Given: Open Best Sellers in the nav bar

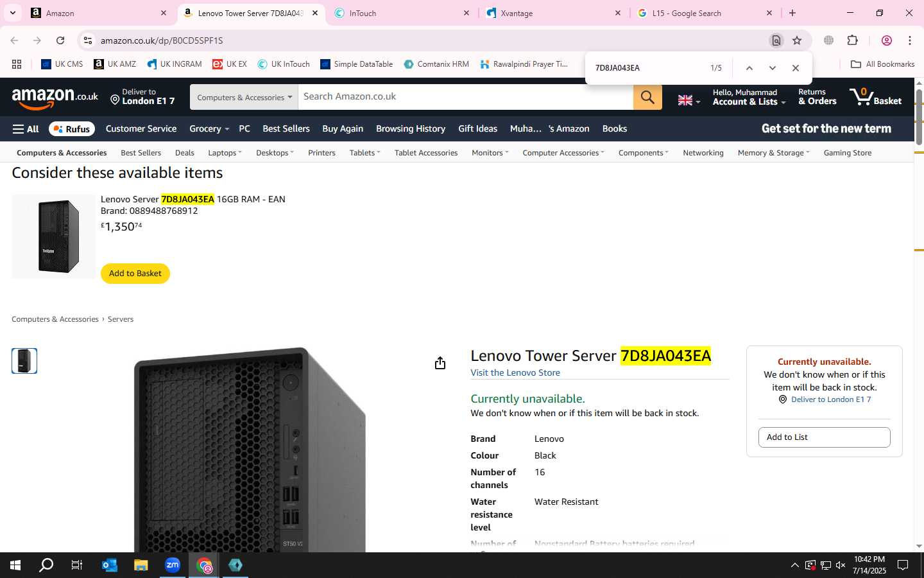Looking at the screenshot, I should coord(286,129).
